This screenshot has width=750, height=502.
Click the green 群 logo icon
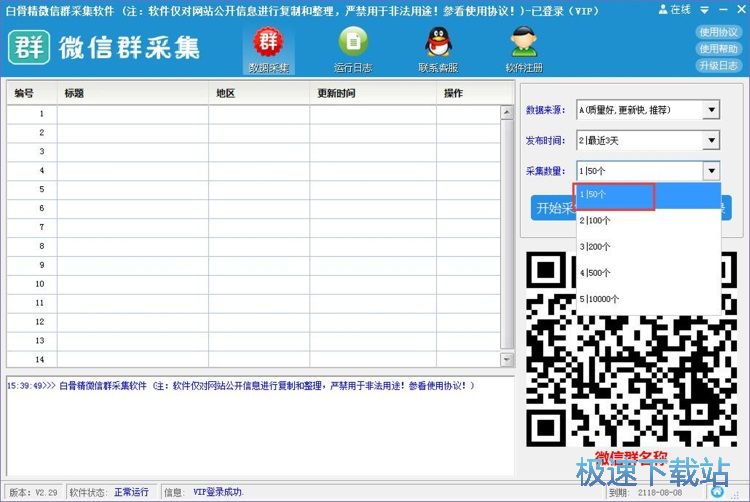[x=29, y=47]
